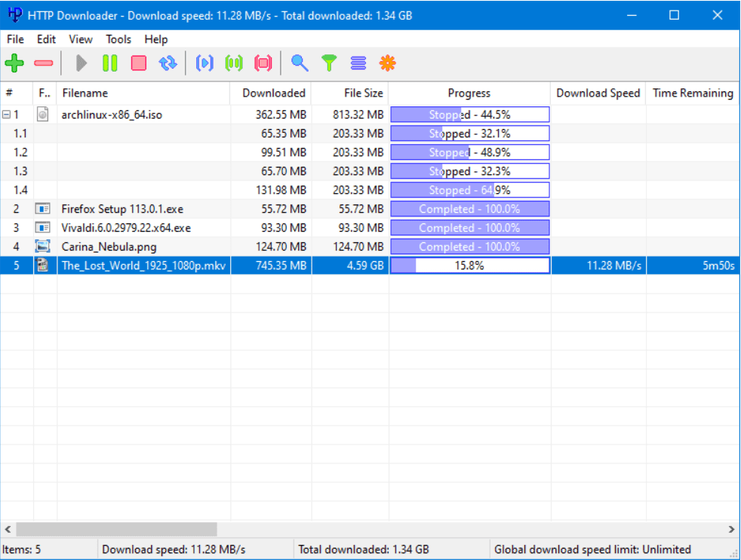
Task: Click status bar Download speed: 11.28 MB/s
Action: coord(174,549)
